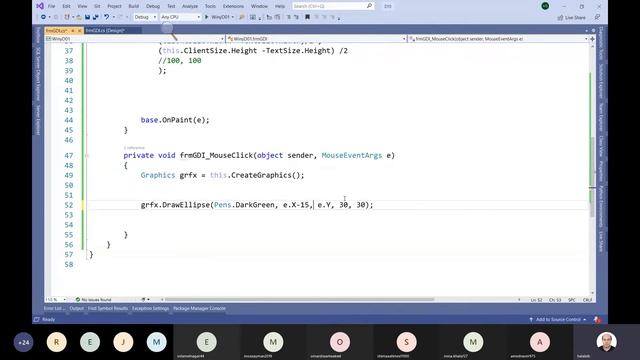Open the Tools menu
The height and width of the screenshot is (360, 640).
[210, 7]
